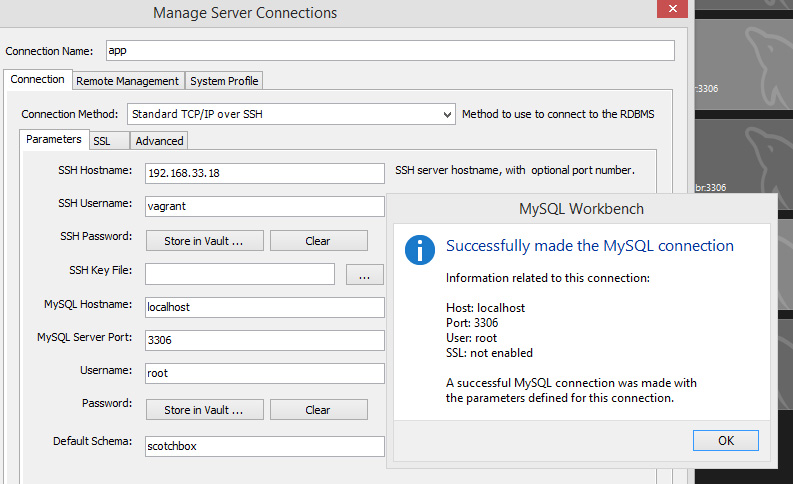Close the Manage Server Connections window
Image resolution: width=793 pixels, height=484 pixels.
[x=670, y=12]
